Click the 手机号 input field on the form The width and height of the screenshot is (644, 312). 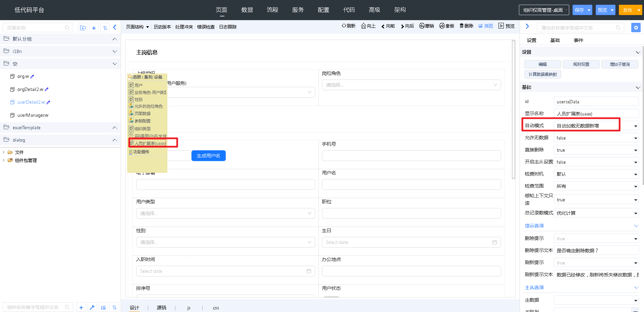(411, 155)
